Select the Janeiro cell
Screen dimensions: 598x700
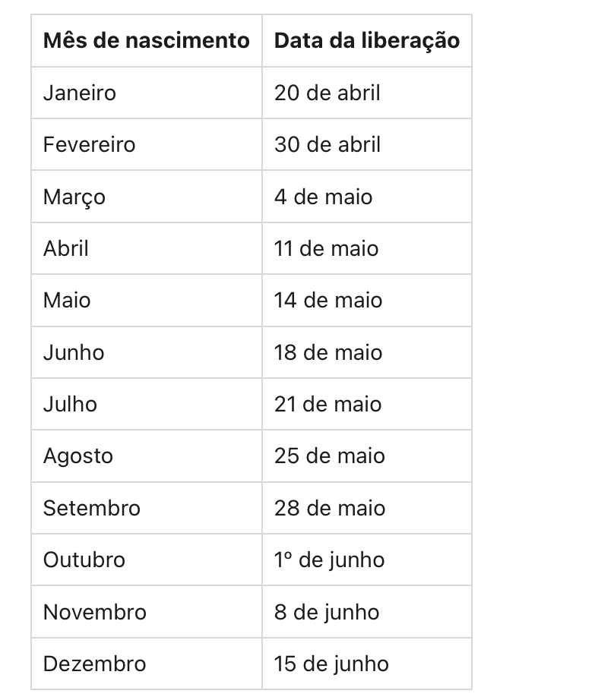[x=80, y=93]
